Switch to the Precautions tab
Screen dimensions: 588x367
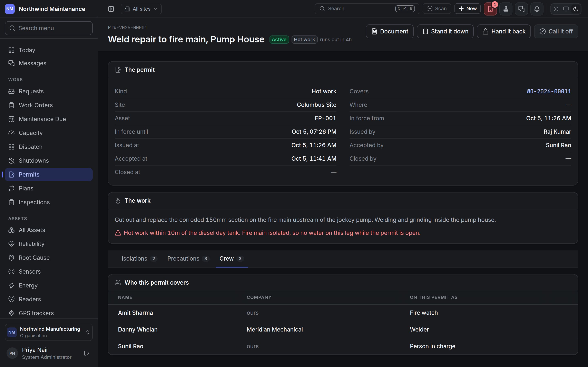(188, 259)
